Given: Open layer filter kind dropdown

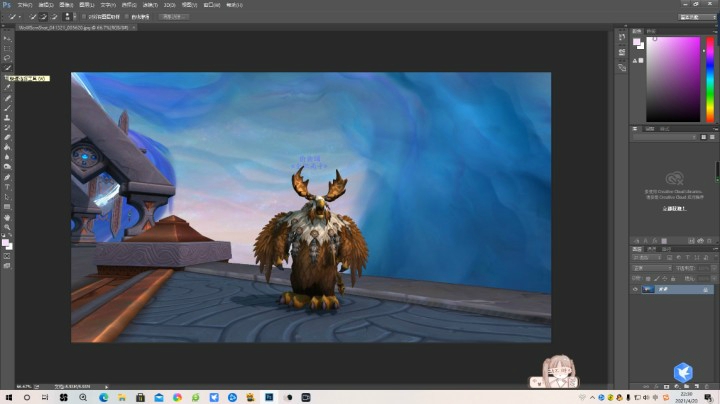Looking at the screenshot, I should (647, 258).
